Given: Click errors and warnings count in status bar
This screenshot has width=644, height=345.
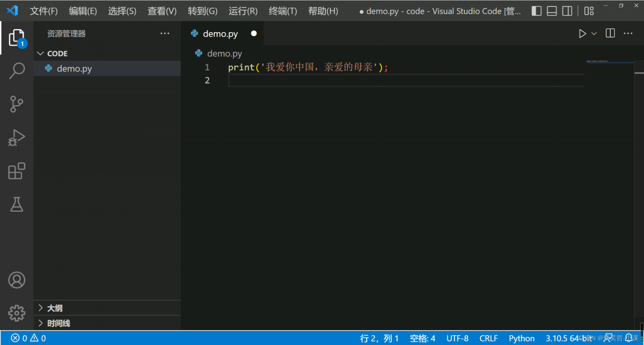Looking at the screenshot, I should pyautogui.click(x=29, y=338).
